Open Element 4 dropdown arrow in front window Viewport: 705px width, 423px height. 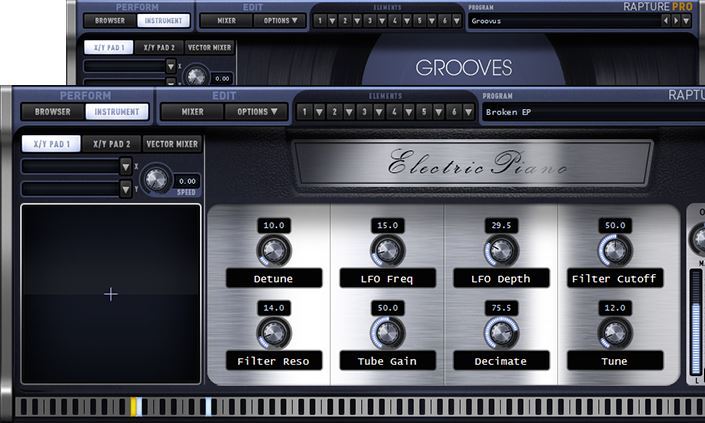pyautogui.click(x=409, y=111)
